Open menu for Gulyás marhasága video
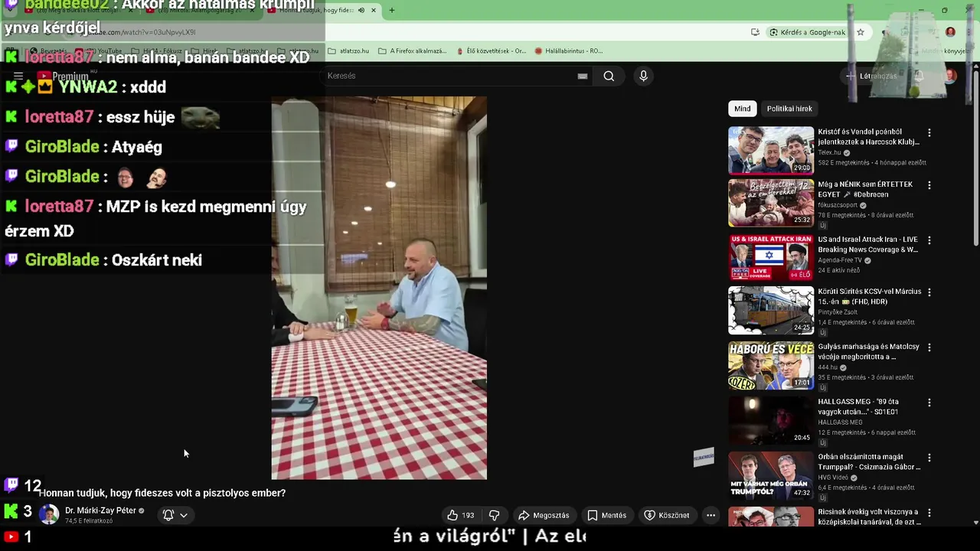 tap(929, 347)
